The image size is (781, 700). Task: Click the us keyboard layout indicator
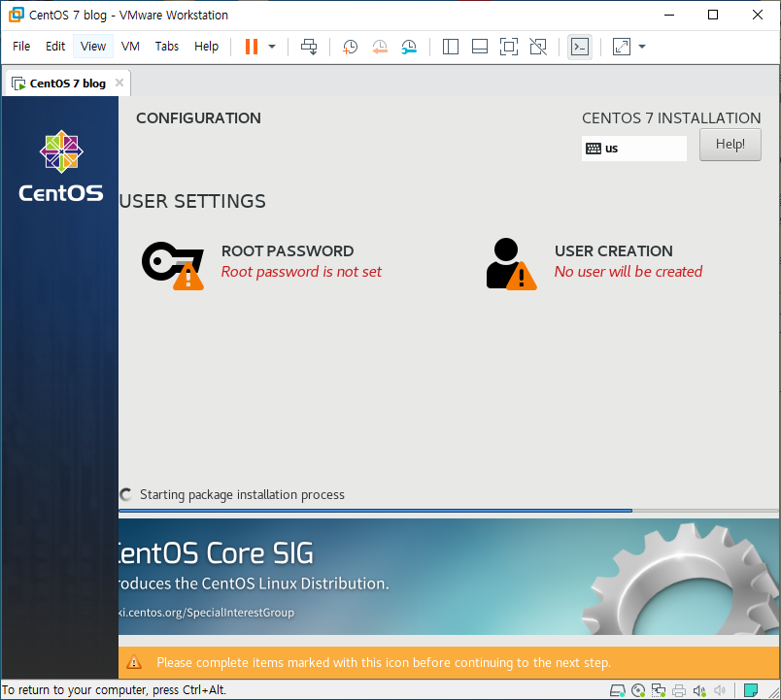click(634, 149)
